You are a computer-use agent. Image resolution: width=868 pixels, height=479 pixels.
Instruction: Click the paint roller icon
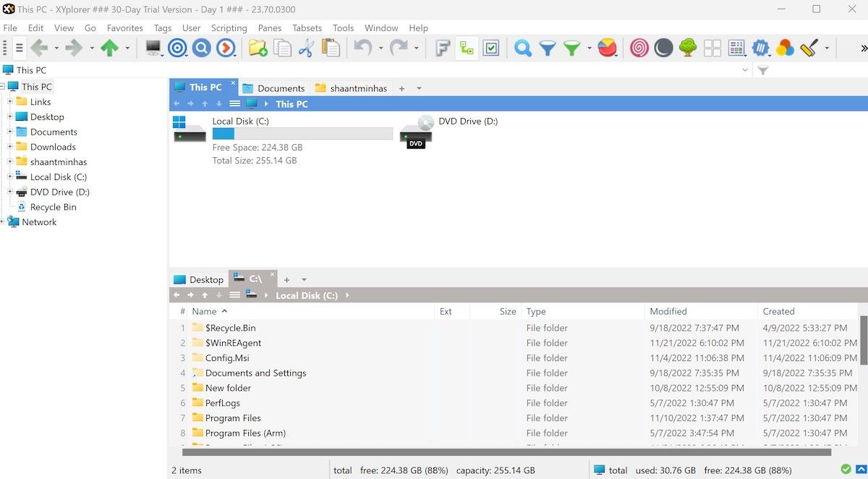tap(809, 48)
